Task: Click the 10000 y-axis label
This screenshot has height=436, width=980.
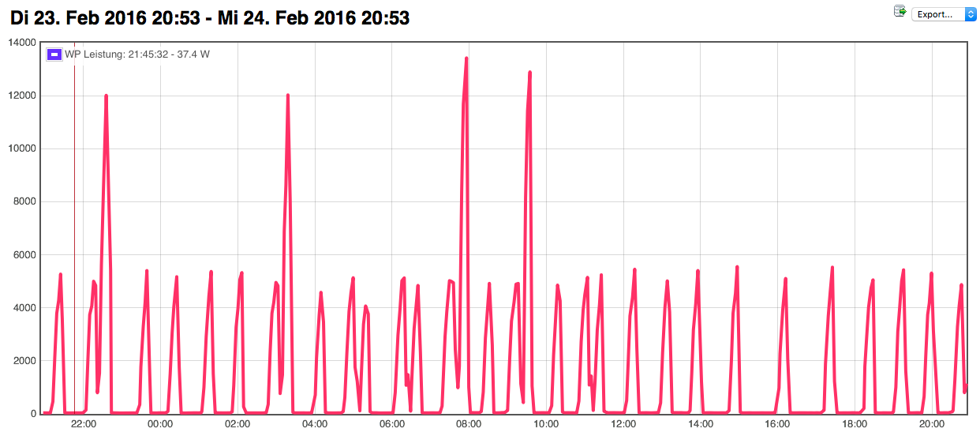Action: (x=22, y=148)
